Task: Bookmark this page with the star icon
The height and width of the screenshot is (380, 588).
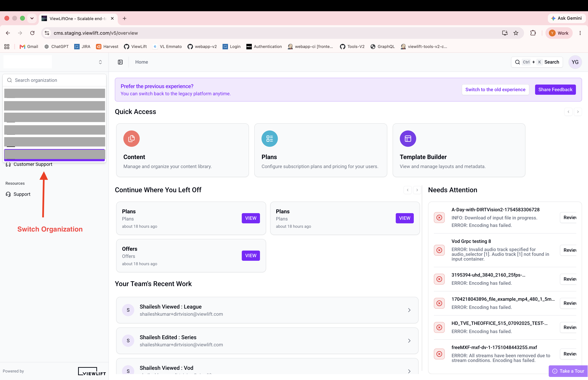Action: click(516, 33)
